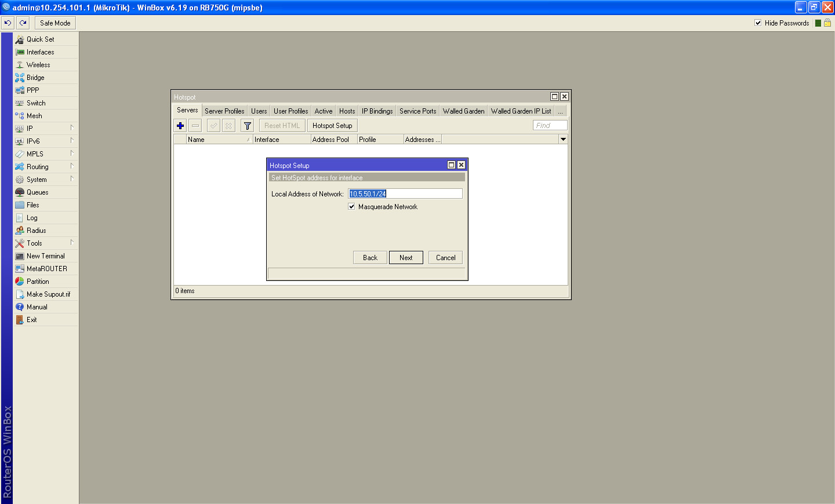
Task: Open the Manual help icon
Action: click(x=20, y=307)
